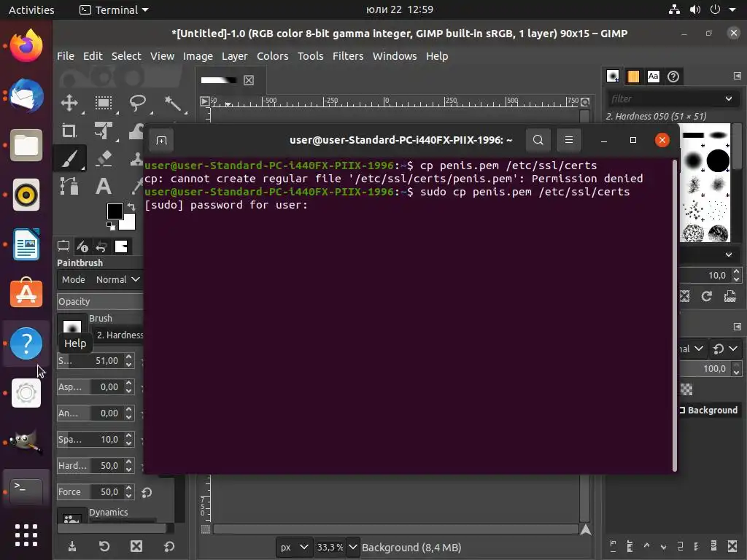Expand the brushes filter dropdown arrow
This screenshot has width=747, height=560.
point(729,98)
